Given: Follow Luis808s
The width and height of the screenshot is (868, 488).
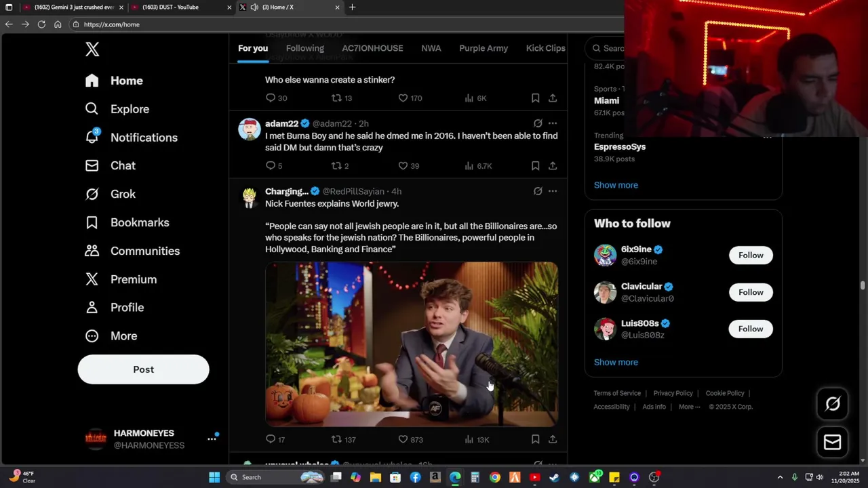Looking at the screenshot, I should [751, 329].
